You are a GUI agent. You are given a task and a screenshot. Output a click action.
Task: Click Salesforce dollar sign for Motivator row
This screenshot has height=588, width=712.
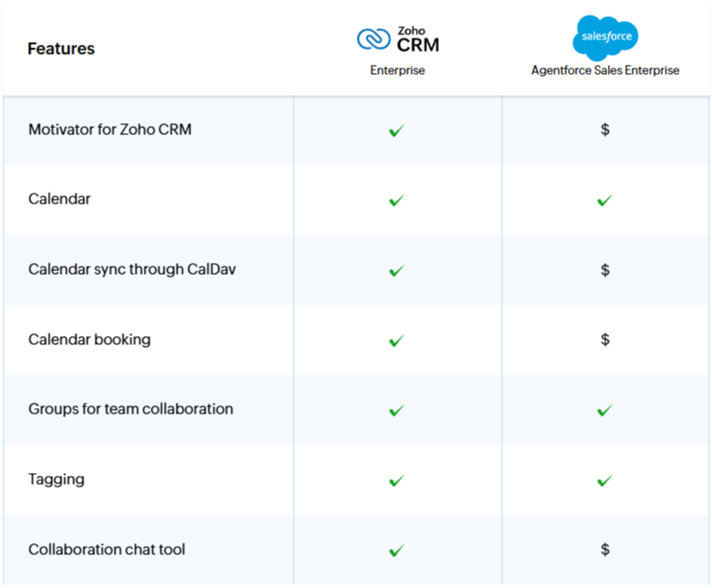click(605, 130)
